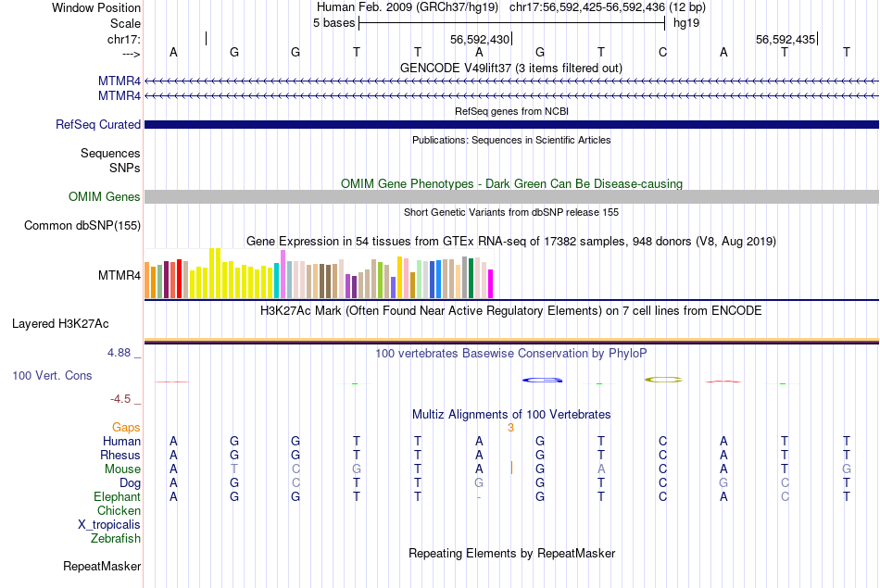Screen dimensions: 880x588
Task: Click the dark blue RefSeq Curated gene bar
Action: (511, 125)
